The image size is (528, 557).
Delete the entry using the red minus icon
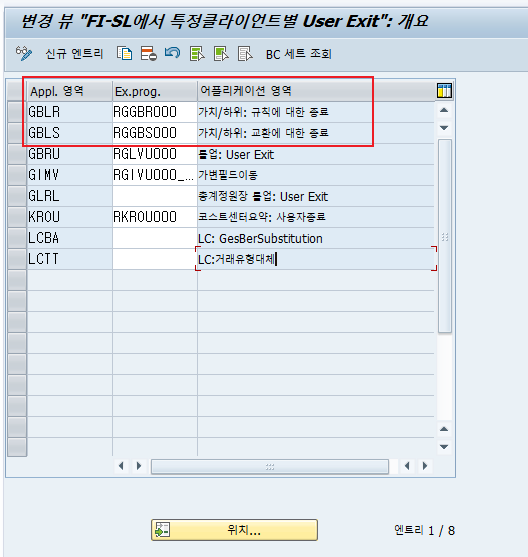tap(149, 54)
